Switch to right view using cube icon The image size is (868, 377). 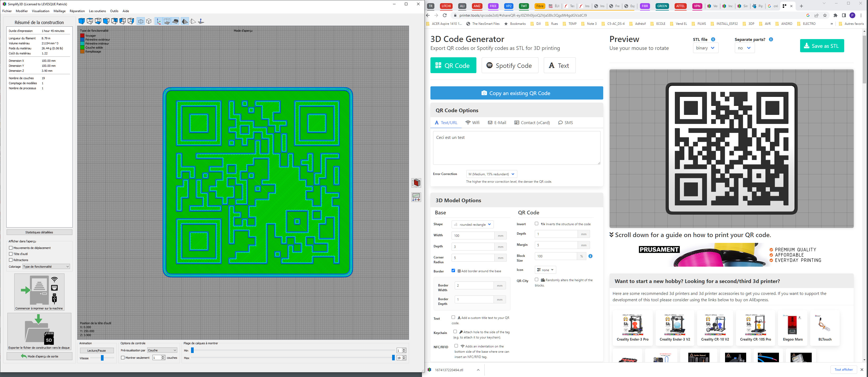pyautogui.click(x=131, y=21)
